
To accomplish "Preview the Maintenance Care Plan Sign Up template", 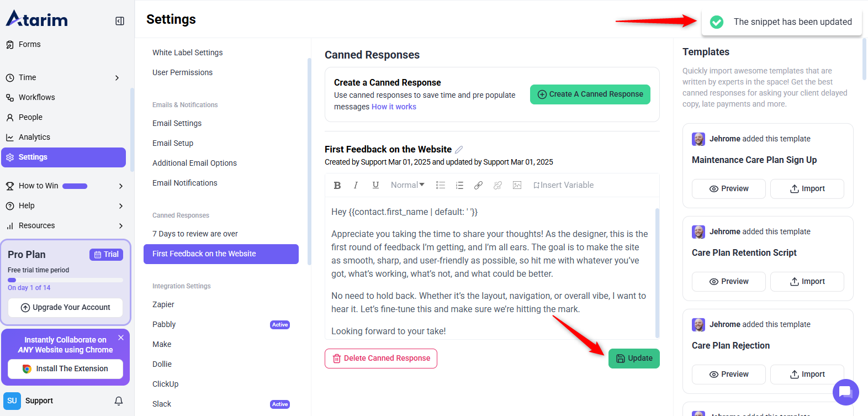I will pyautogui.click(x=728, y=189).
